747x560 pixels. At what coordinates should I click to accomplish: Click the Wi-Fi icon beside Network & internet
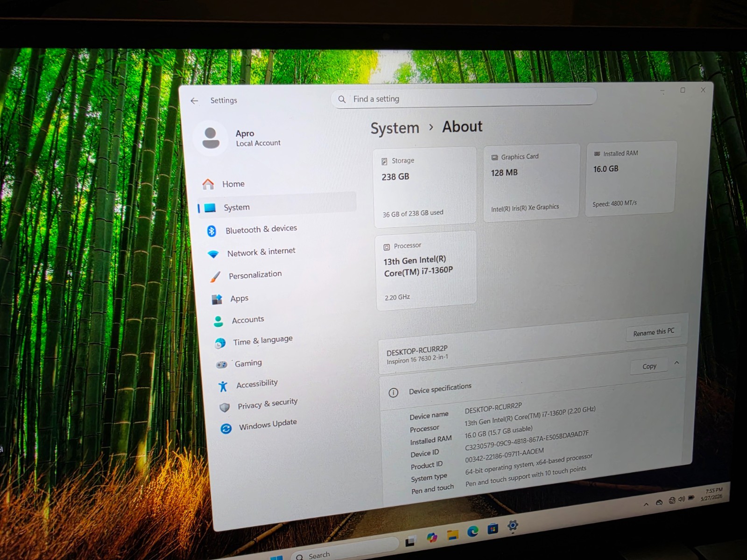[x=213, y=254]
